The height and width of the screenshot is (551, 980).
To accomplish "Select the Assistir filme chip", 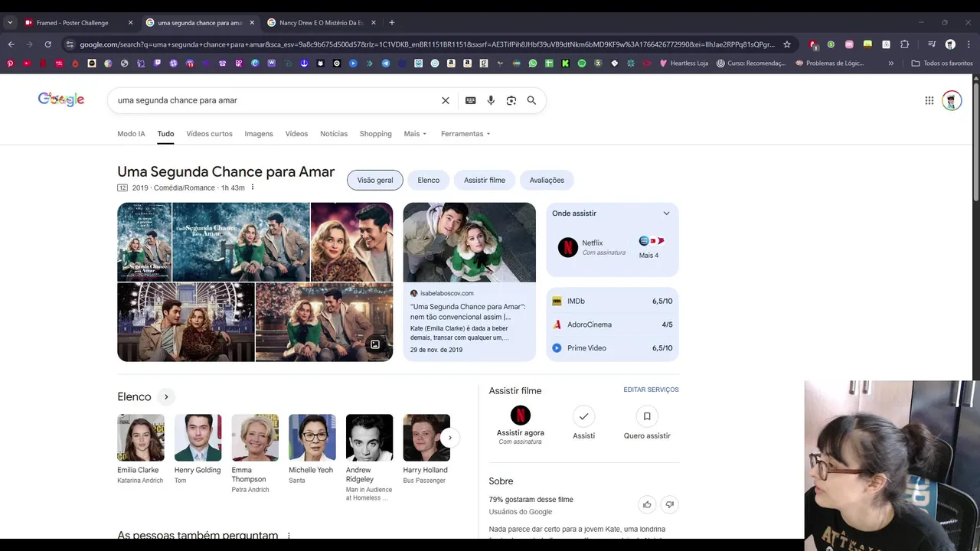I will click(x=485, y=181).
